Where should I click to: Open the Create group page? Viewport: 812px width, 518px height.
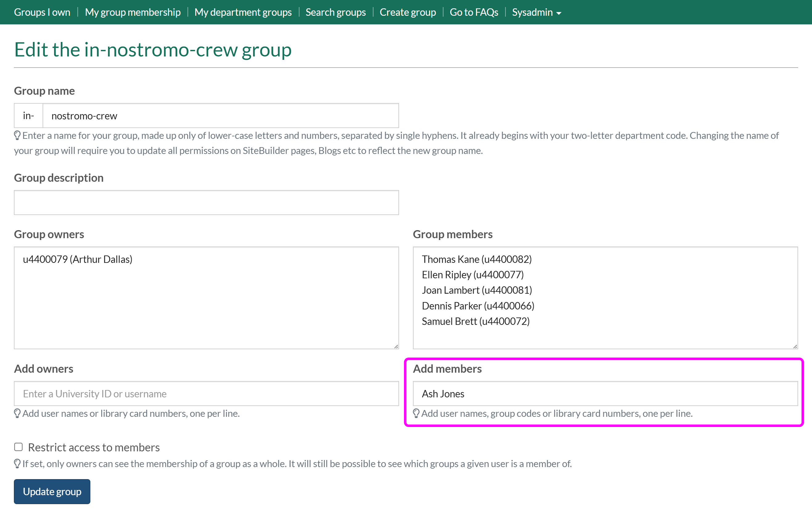coord(407,12)
